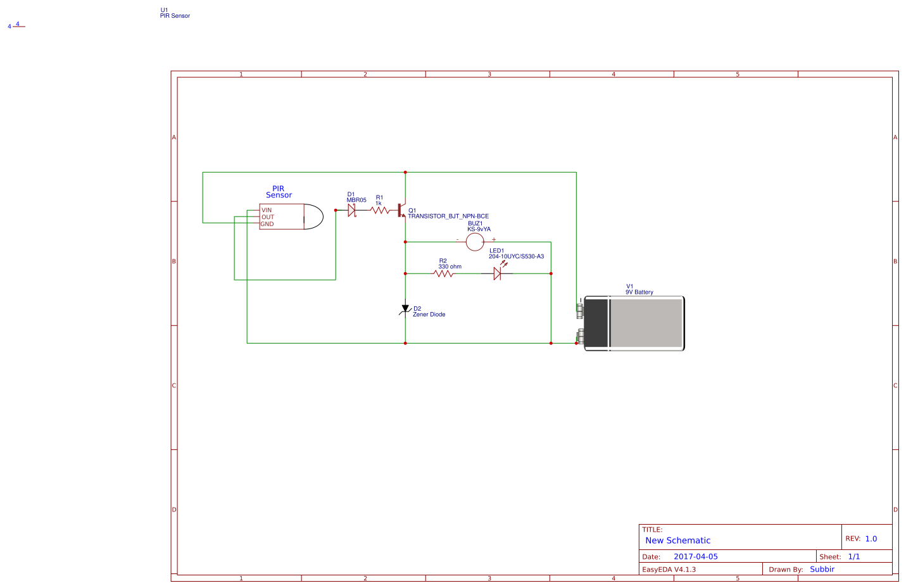Click the Q1 NPN transistor symbol
This screenshot has height=588, width=906.
tap(401, 210)
